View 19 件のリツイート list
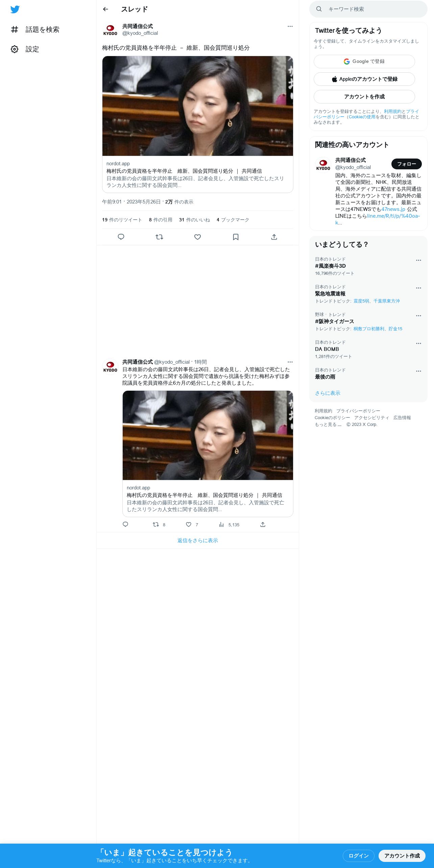Screen dimensions: 434x868 pyautogui.click(x=122, y=220)
